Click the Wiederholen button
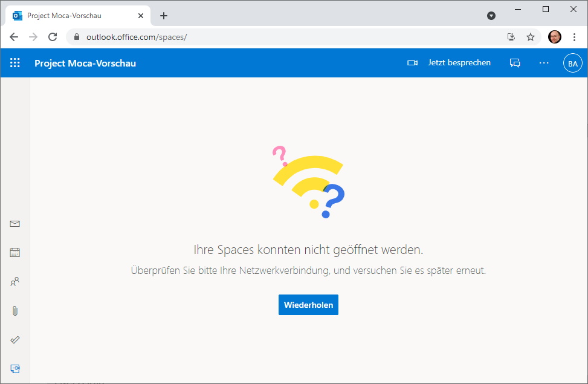 coord(308,305)
